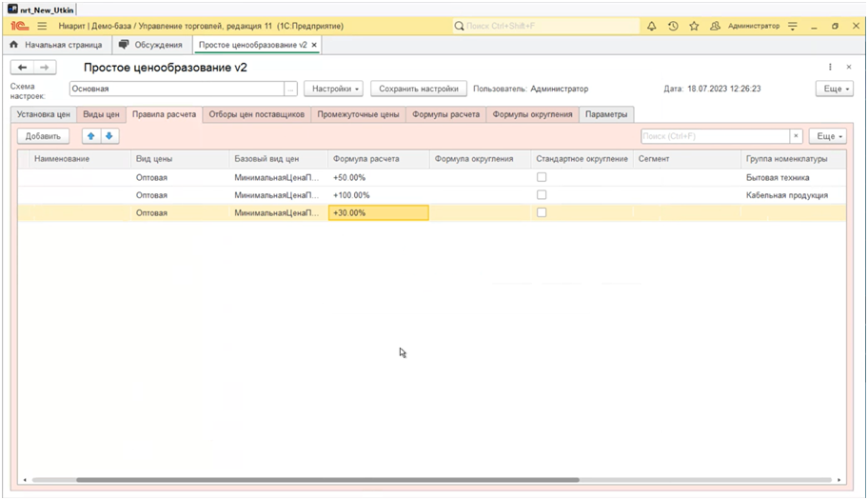Image resolution: width=868 pixels, height=500 pixels.
Task: Click the Стандартное округление column header
Action: tap(582, 159)
